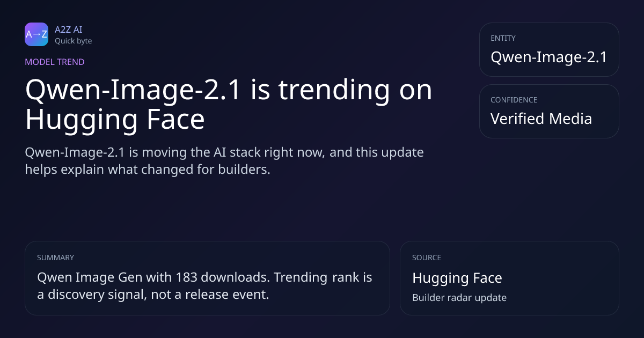Open the ENTITY card

pyautogui.click(x=549, y=49)
